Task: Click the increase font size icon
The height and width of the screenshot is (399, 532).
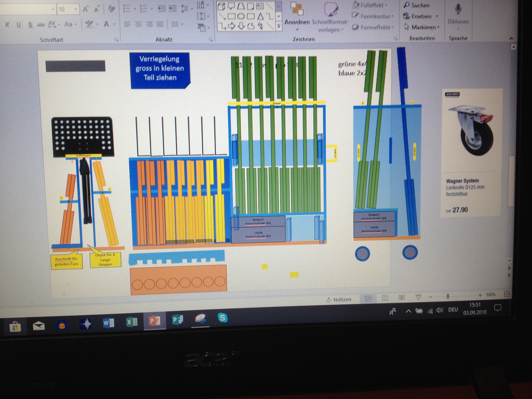Action: click(85, 9)
